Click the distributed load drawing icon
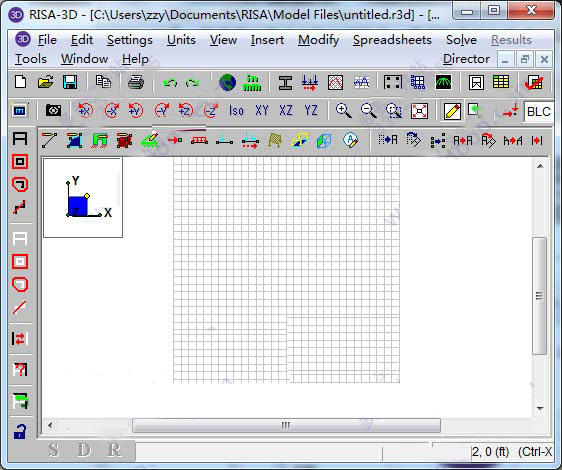Screen dimensions: 562x470 tap(199, 140)
